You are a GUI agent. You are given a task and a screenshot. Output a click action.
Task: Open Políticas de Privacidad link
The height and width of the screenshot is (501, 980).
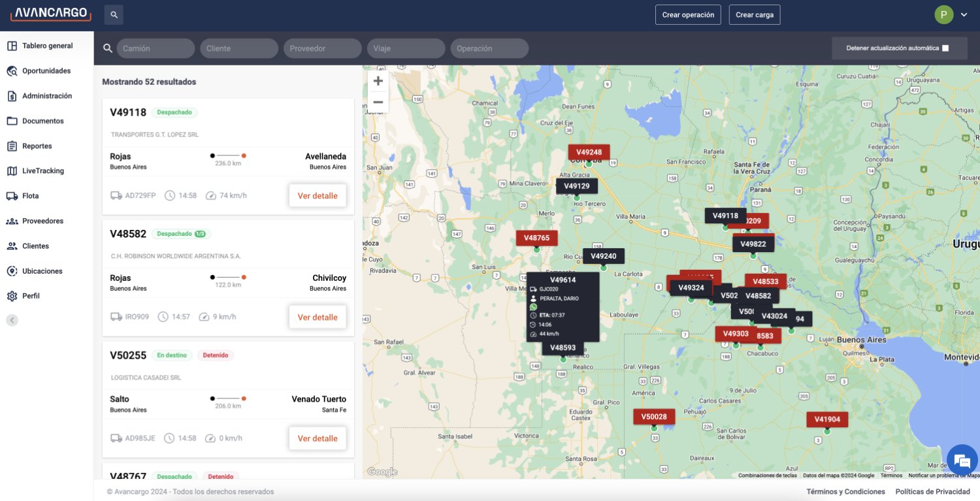click(933, 492)
